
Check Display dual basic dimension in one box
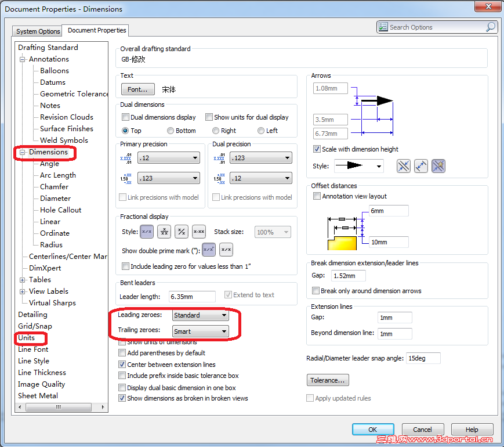click(122, 387)
